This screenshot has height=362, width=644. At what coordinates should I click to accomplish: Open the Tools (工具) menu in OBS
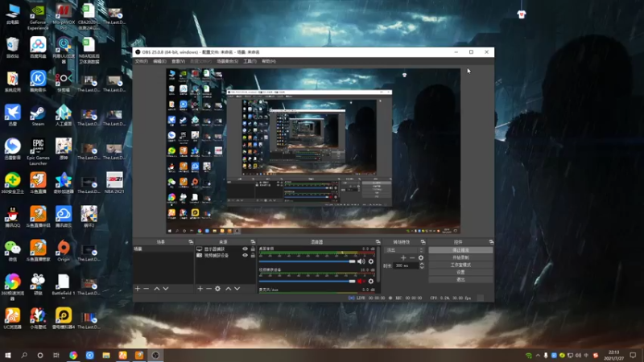click(250, 61)
